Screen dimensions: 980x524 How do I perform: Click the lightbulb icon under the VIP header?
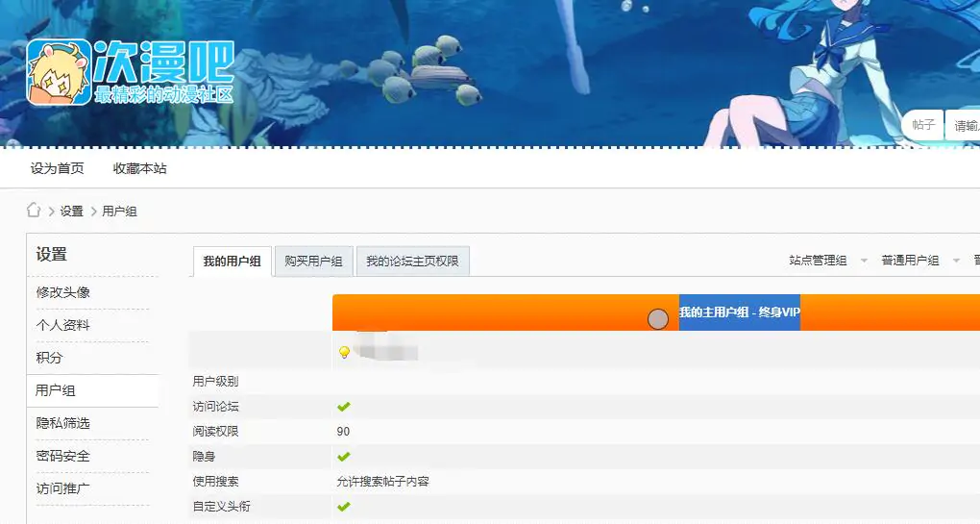pyautogui.click(x=344, y=352)
